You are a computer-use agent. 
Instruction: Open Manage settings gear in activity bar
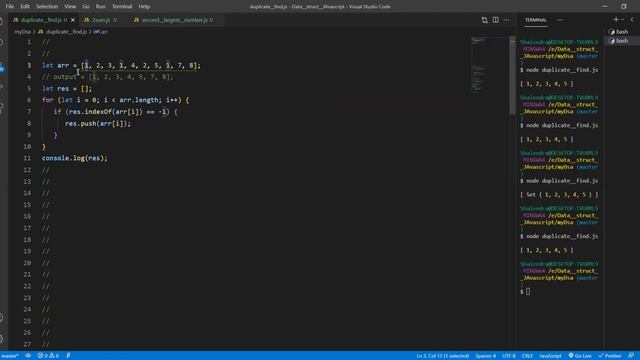tap(2, 339)
